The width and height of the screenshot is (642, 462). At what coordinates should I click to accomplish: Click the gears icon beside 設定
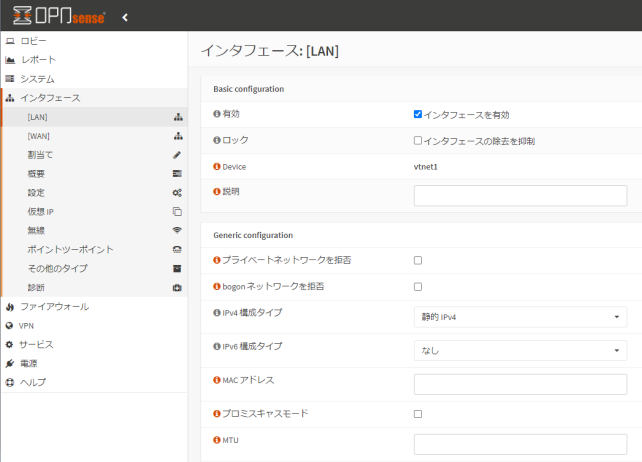click(177, 193)
